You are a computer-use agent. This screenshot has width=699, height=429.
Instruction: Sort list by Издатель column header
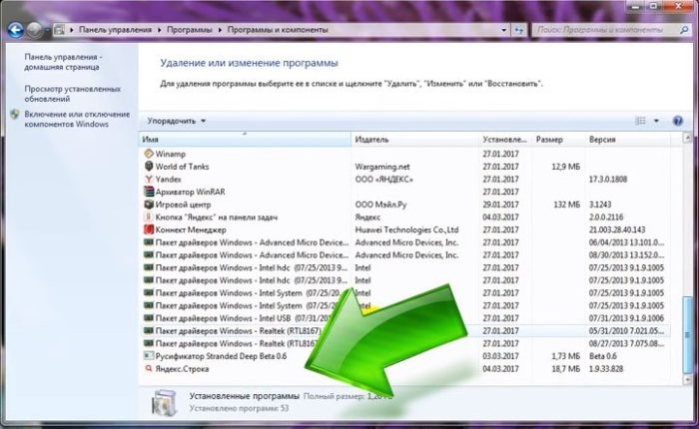[415, 140]
